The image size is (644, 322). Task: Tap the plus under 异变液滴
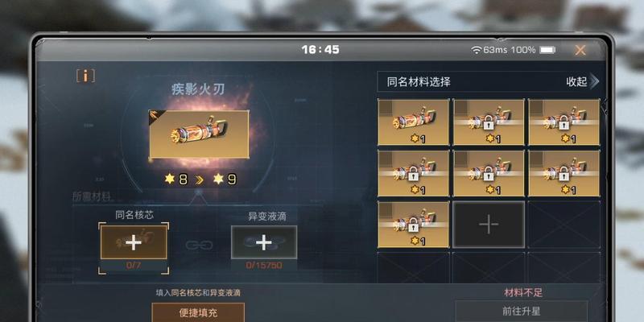264,242
